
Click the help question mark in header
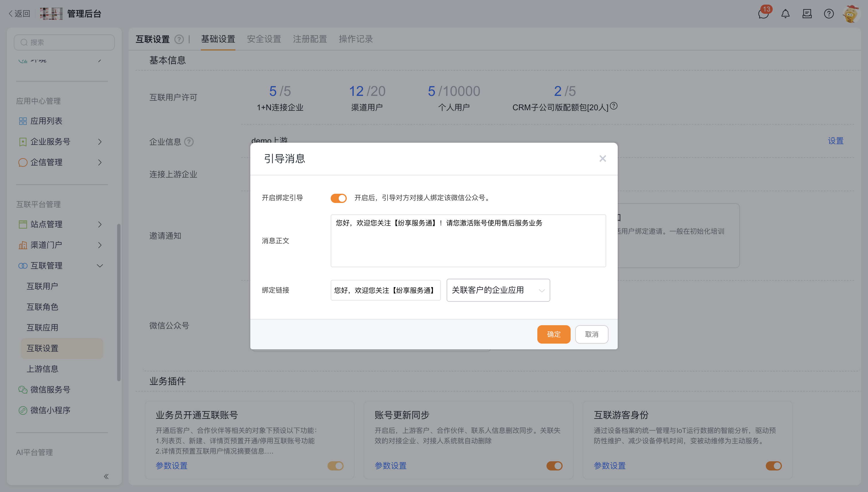coord(828,13)
